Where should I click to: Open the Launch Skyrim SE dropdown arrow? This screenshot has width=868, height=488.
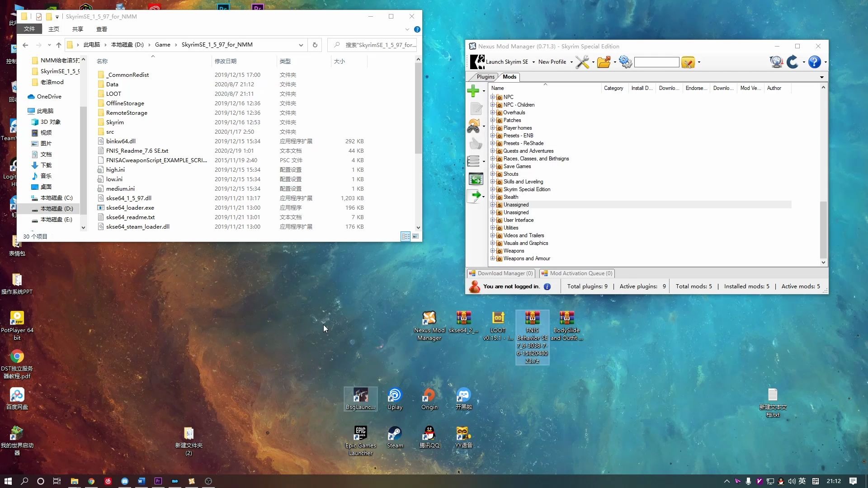click(533, 62)
